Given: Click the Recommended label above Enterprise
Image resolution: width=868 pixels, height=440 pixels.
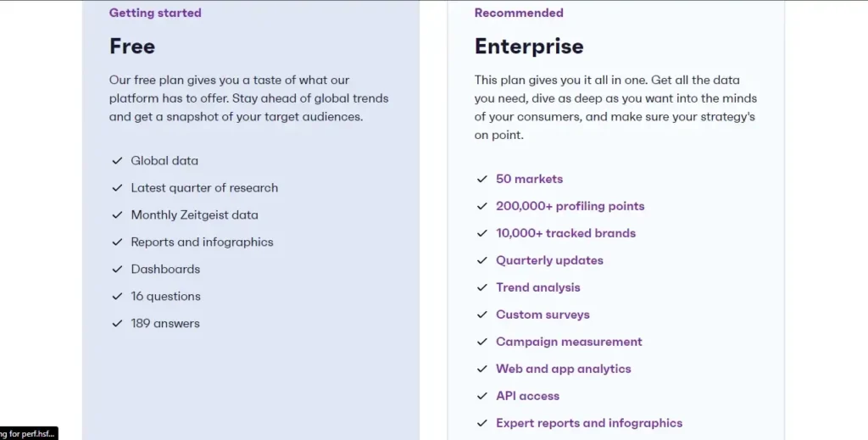Looking at the screenshot, I should point(519,13).
